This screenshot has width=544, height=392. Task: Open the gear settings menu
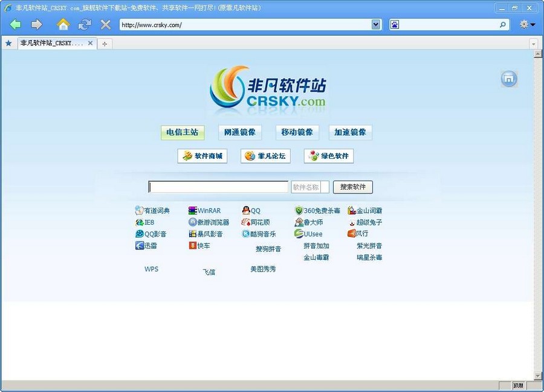pyautogui.click(x=526, y=24)
